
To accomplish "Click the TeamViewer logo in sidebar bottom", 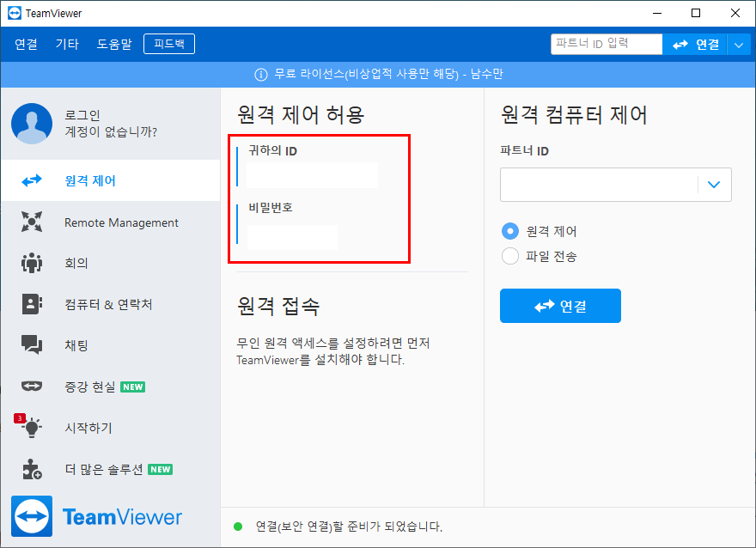I will click(x=96, y=516).
